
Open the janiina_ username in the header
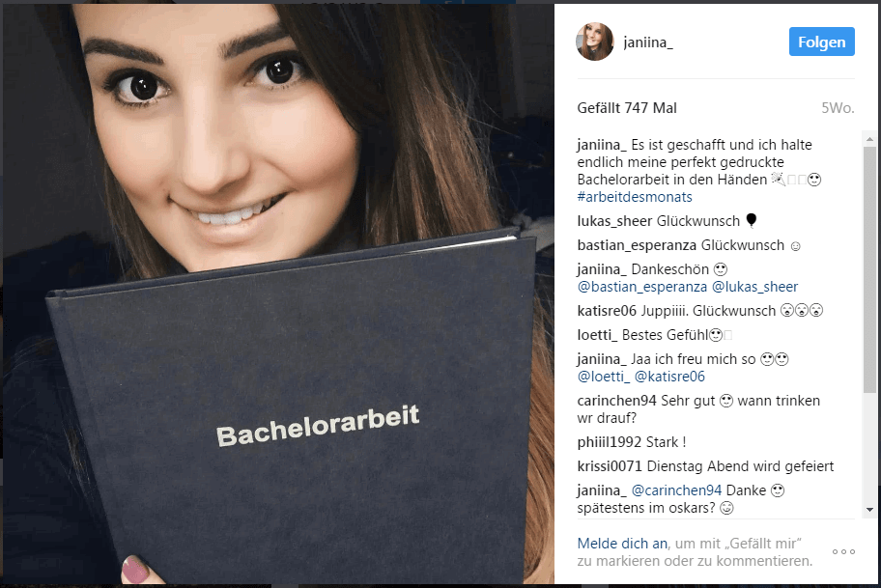coord(648,42)
